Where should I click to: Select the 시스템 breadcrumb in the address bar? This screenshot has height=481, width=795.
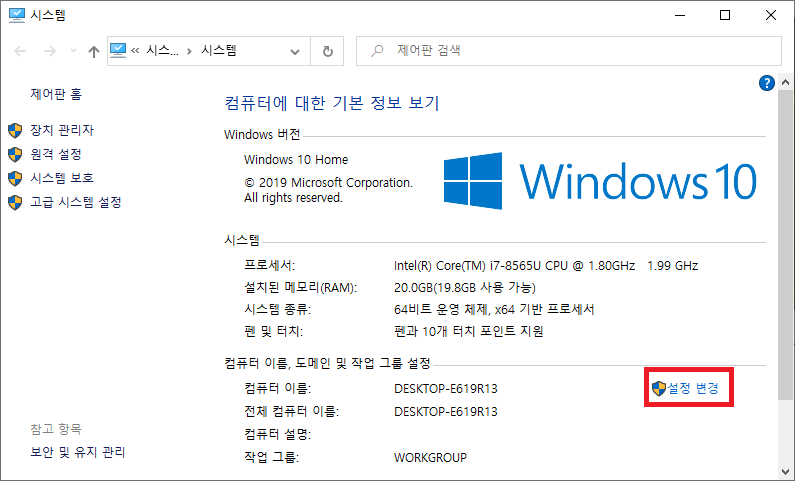pyautogui.click(x=219, y=50)
